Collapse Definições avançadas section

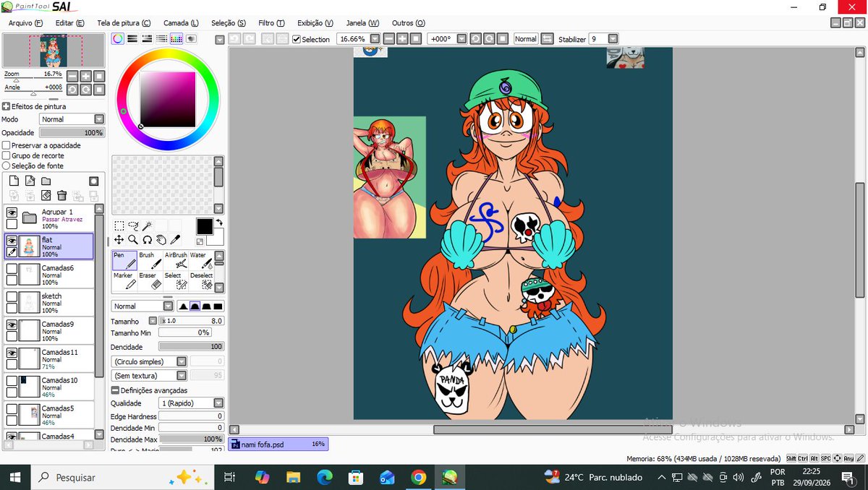(x=115, y=390)
